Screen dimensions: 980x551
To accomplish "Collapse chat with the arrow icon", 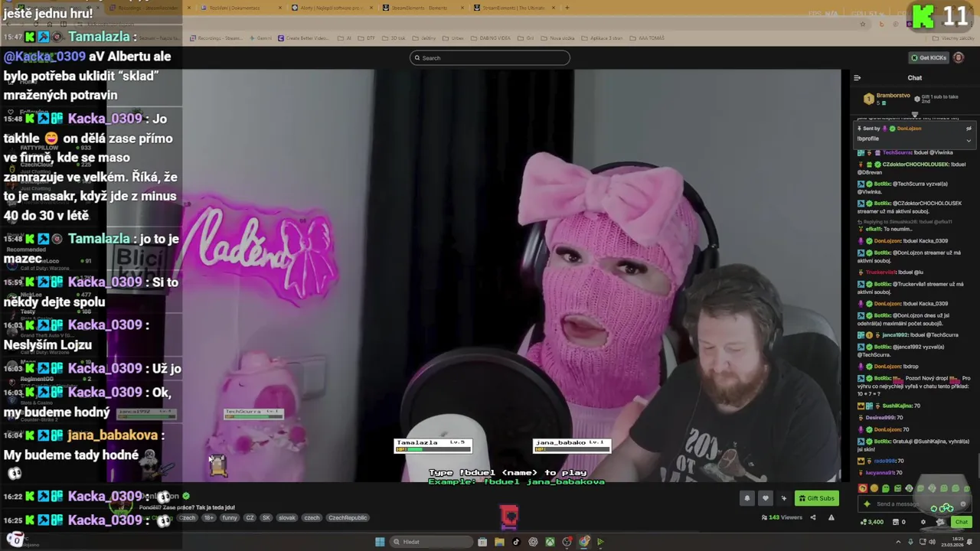I will (857, 77).
